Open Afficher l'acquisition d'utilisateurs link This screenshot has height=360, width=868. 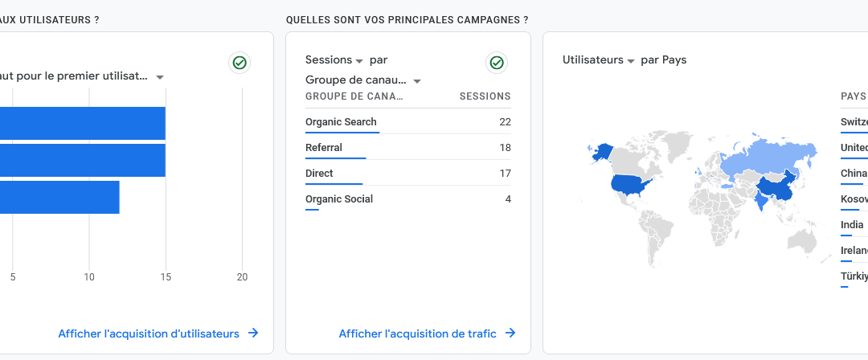point(149,333)
